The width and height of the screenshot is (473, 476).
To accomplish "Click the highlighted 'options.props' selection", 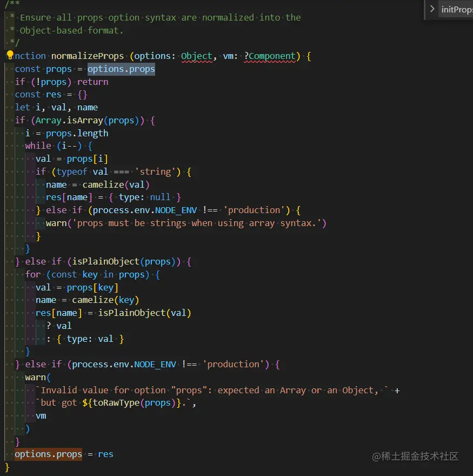I will click(121, 69).
